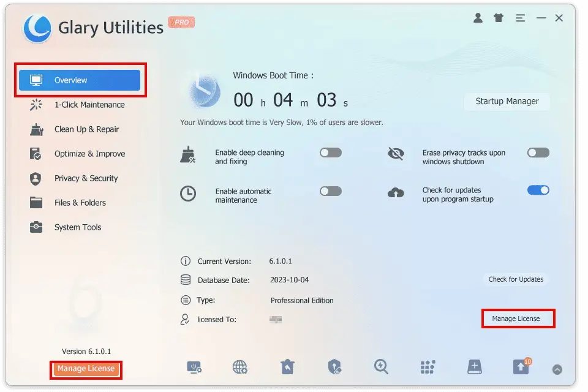The width and height of the screenshot is (588, 392).
Task: Click Manage License beside licensed To
Action: pos(516,318)
